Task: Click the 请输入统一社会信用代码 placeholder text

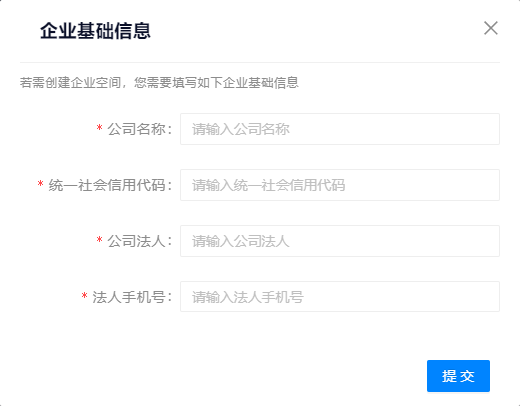Action: [268, 185]
